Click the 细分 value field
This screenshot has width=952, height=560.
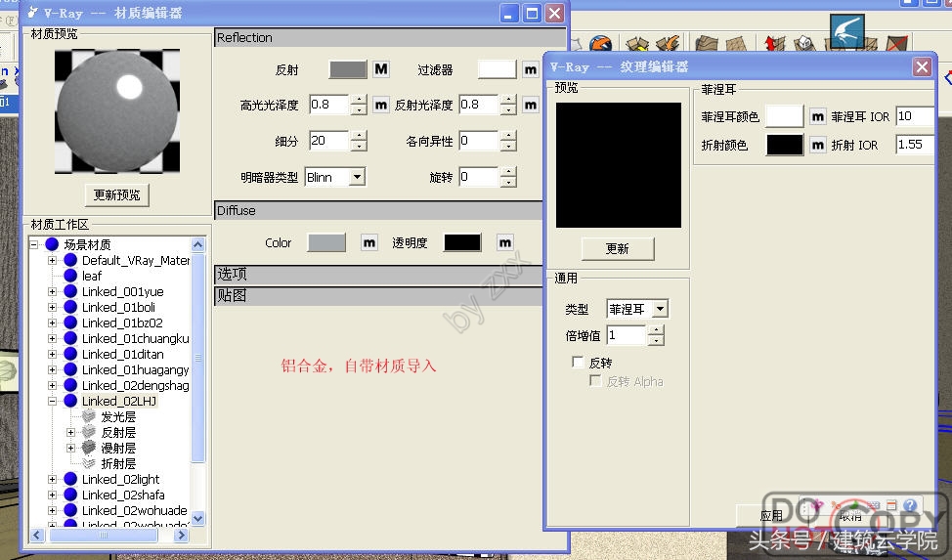point(329,141)
